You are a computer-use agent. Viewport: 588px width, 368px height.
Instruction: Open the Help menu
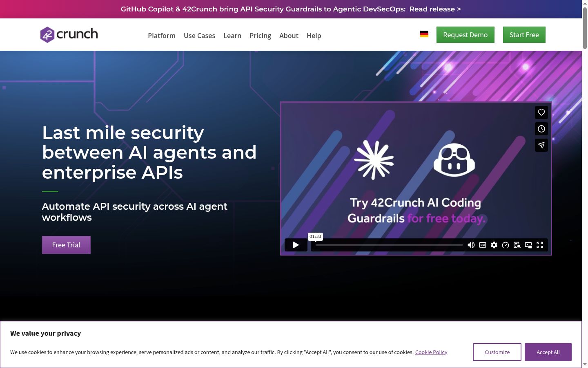pyautogui.click(x=314, y=36)
